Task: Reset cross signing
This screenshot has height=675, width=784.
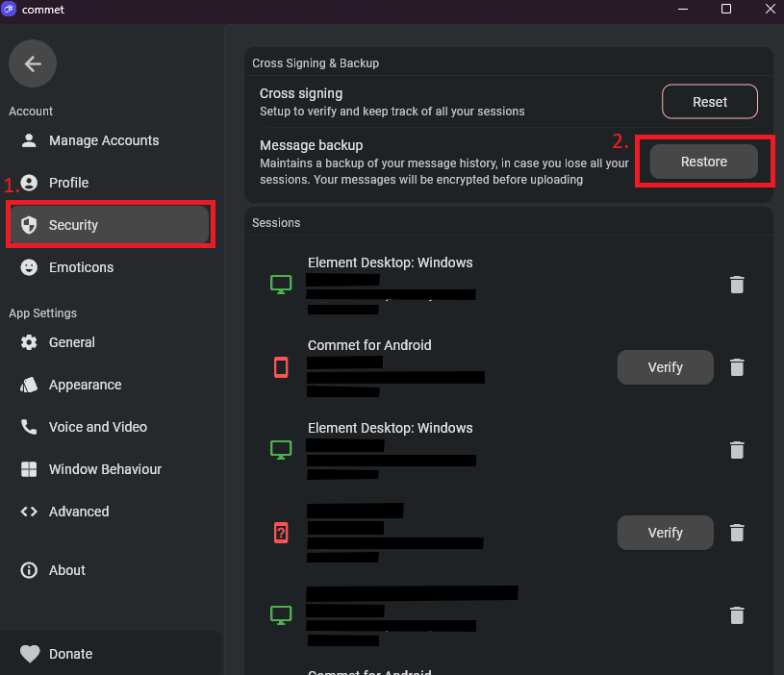Action: coord(709,102)
